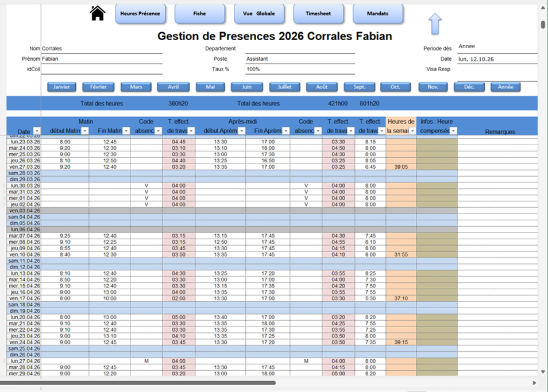Select afternoon absence code M on lun,27.04.26
Image resolution: width=548 pixels, height=392 pixels.
306,361
